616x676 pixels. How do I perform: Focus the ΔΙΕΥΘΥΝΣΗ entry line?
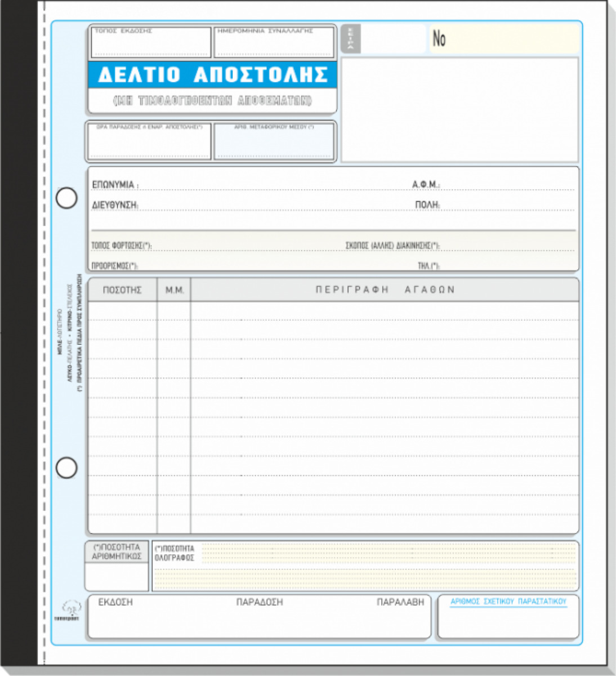coord(270,206)
